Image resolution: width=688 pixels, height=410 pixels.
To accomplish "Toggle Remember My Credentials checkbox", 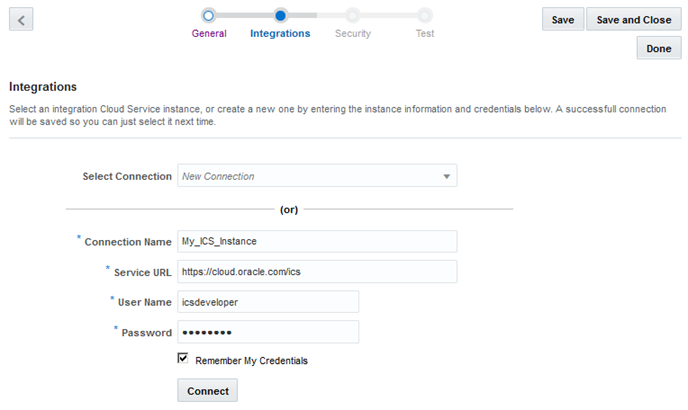I will click(183, 359).
